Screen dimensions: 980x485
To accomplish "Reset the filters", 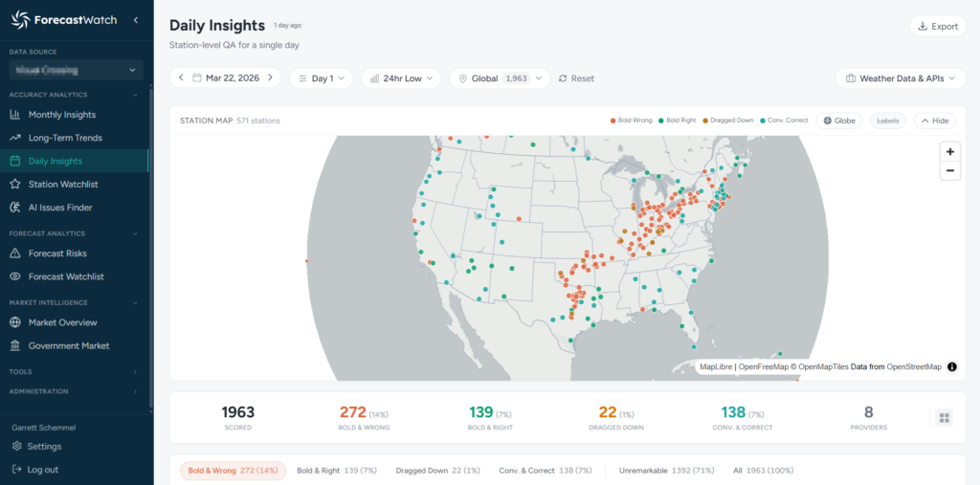I will coord(576,78).
